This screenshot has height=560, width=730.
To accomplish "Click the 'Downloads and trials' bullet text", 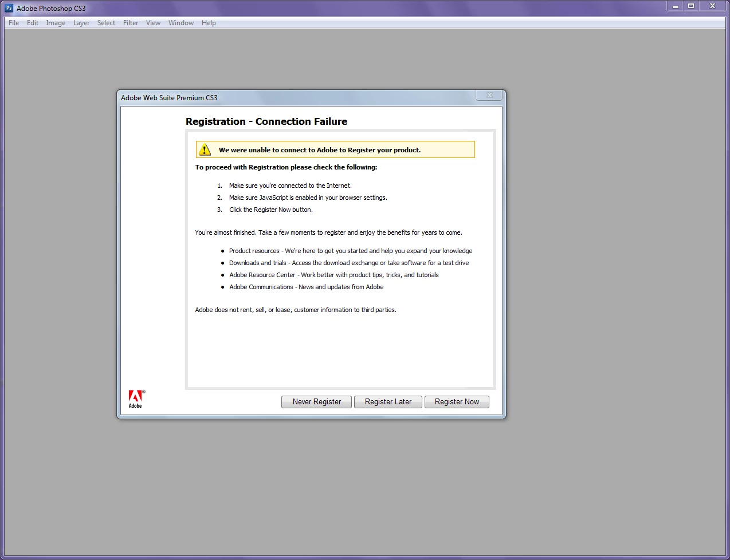I will pos(349,263).
